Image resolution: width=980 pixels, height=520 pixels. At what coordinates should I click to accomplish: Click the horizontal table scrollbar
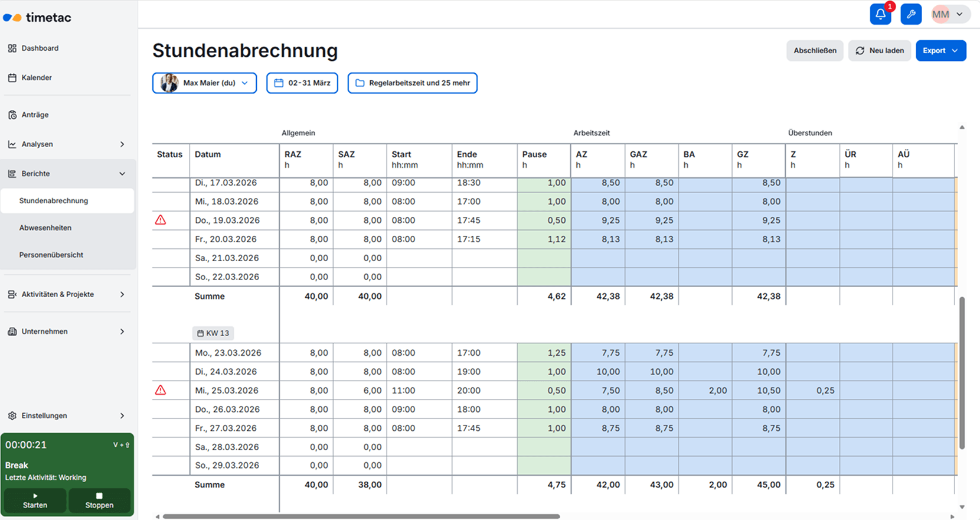click(361, 516)
